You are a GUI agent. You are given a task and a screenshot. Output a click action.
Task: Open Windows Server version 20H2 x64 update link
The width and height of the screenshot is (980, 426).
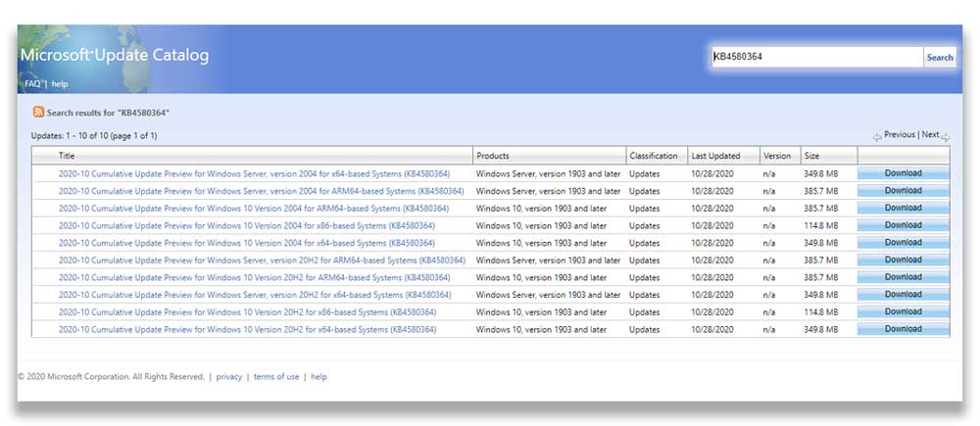tap(255, 295)
